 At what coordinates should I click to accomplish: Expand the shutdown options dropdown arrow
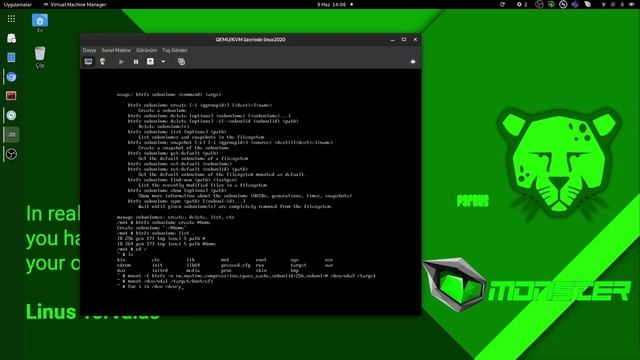tap(163, 62)
